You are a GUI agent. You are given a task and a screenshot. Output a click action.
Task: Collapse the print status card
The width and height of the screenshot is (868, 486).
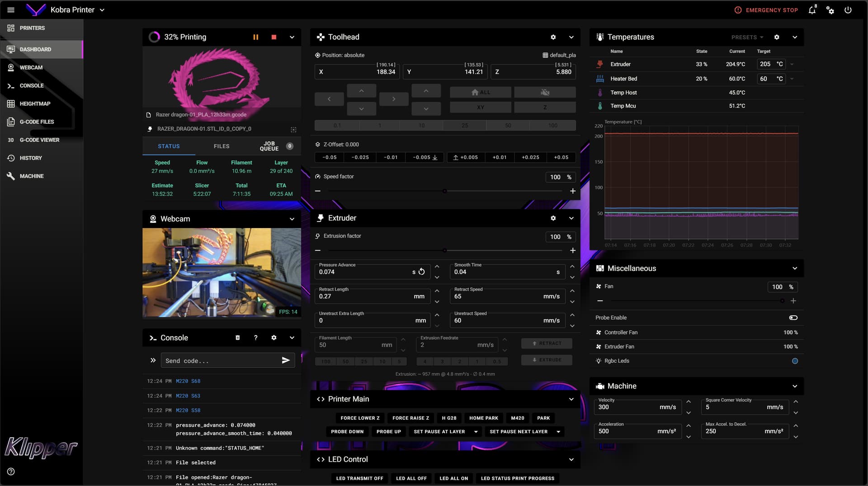(x=292, y=37)
